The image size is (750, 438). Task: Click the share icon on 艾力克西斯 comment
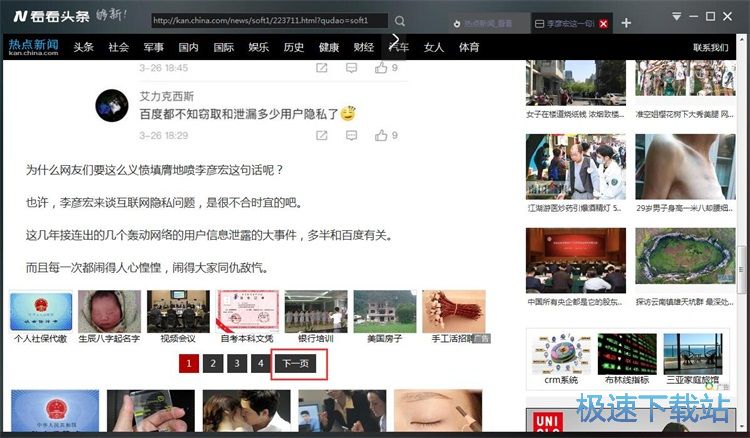(x=322, y=136)
